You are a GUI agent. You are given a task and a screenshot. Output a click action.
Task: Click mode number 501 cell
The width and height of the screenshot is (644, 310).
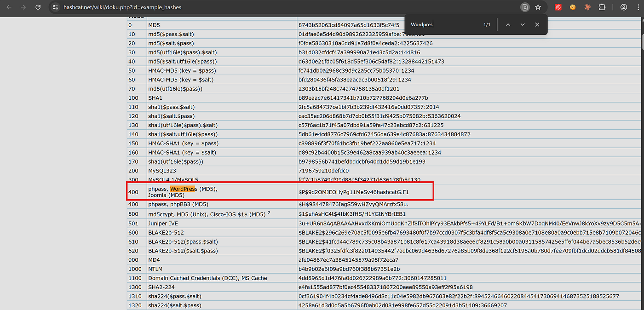coord(137,223)
